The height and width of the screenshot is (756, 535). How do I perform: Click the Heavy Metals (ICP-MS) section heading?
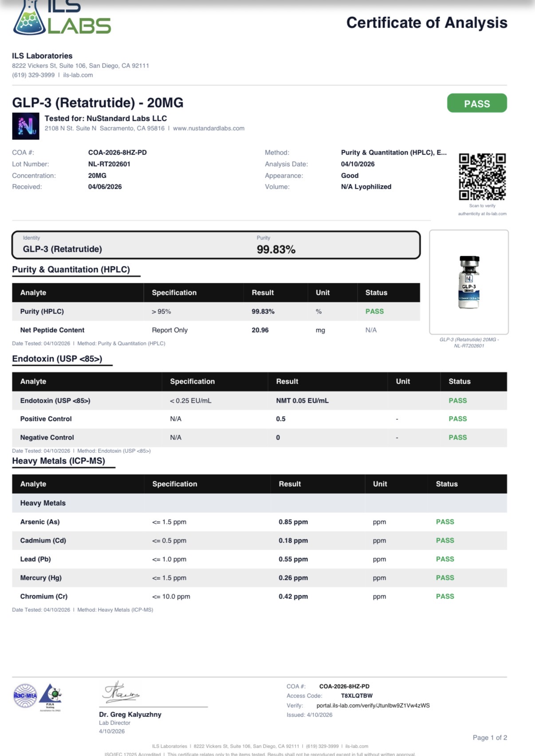click(59, 461)
